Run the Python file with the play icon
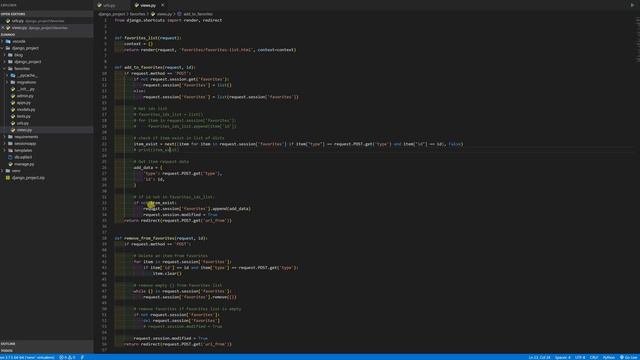 tap(632, 5)
